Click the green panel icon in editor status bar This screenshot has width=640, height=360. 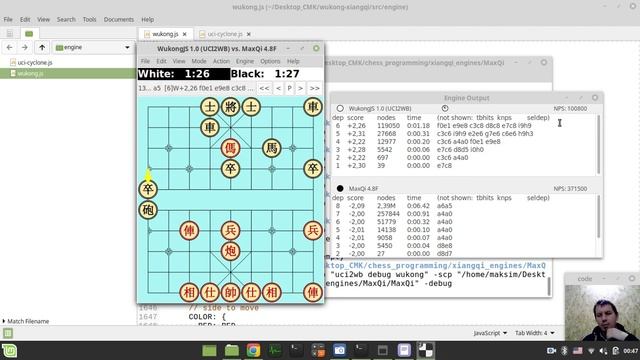tap(8, 333)
